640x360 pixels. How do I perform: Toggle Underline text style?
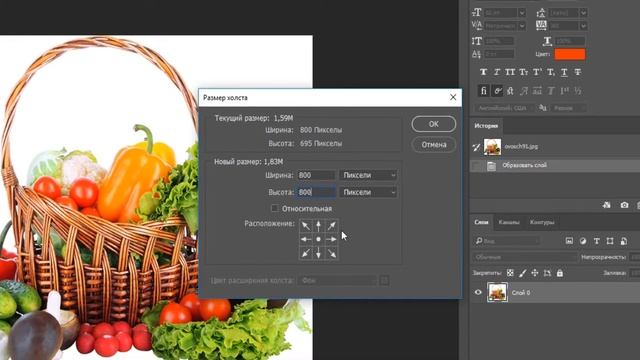(x=564, y=72)
